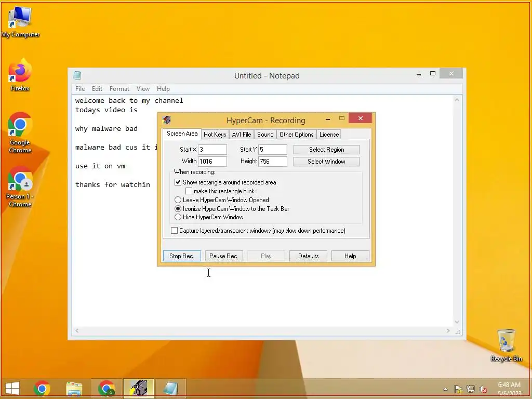Switch to Notepad via its taskbar icon
This screenshot has width=532, height=399.
170,388
